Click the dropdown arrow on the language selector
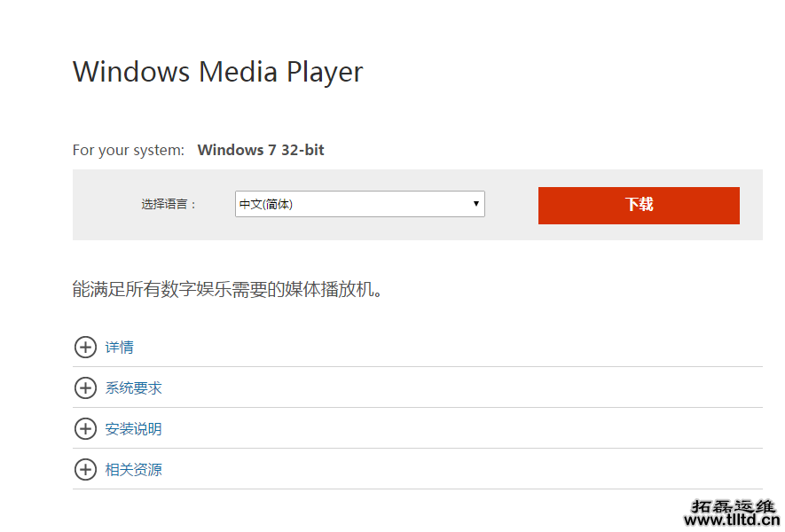This screenshot has width=785, height=532. click(x=475, y=204)
